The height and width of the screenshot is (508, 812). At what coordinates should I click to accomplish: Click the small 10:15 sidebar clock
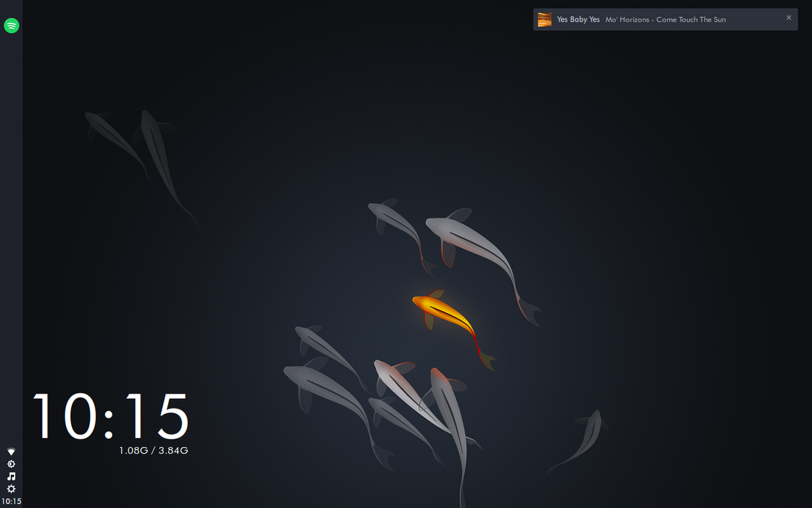pyautogui.click(x=11, y=502)
